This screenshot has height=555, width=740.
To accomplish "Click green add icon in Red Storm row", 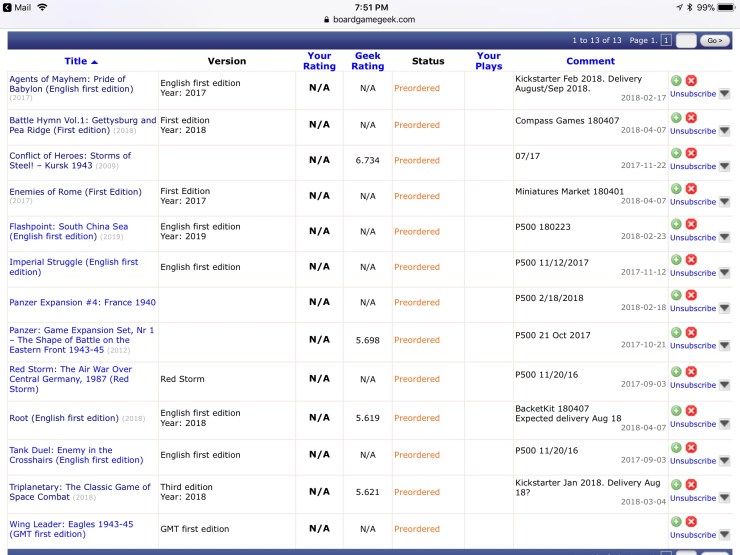I will 676,371.
